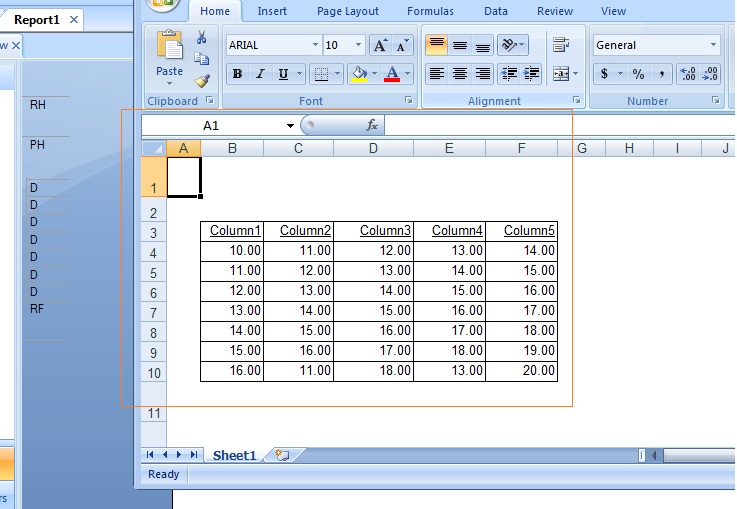Screen dimensions: 737x509
Task: Click Increase Decimal icon
Action: 687,74
